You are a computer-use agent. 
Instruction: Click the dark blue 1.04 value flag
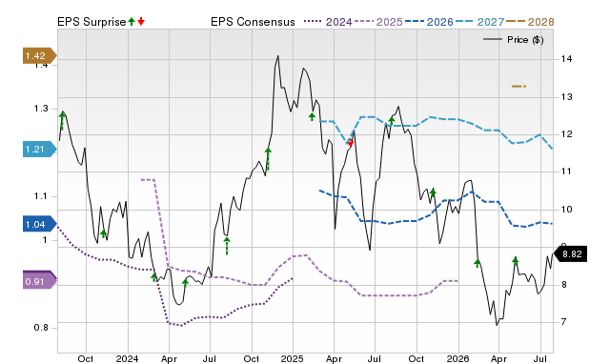coord(39,224)
